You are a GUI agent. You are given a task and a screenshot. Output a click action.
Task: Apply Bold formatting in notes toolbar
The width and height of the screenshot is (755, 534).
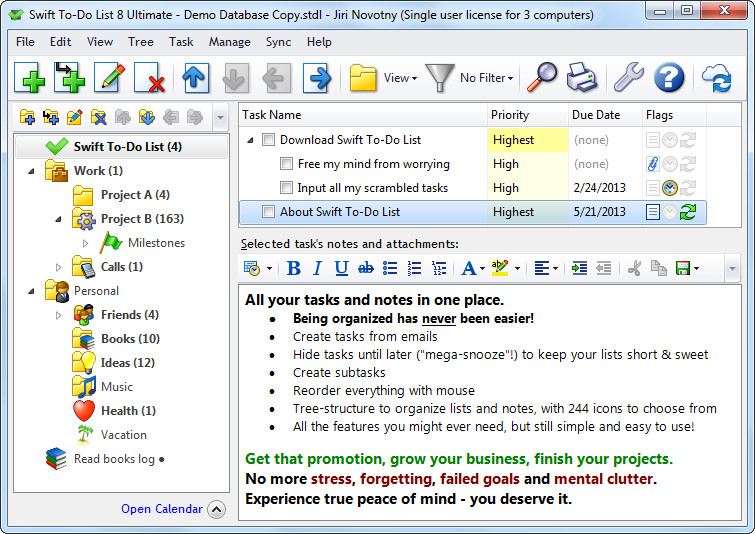pyautogui.click(x=293, y=268)
